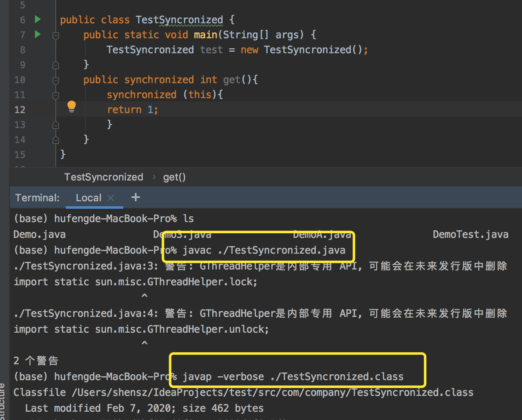Click DemoTest.java in the terminal ls output
Image resolution: width=522 pixels, height=420 pixels.
pos(470,235)
